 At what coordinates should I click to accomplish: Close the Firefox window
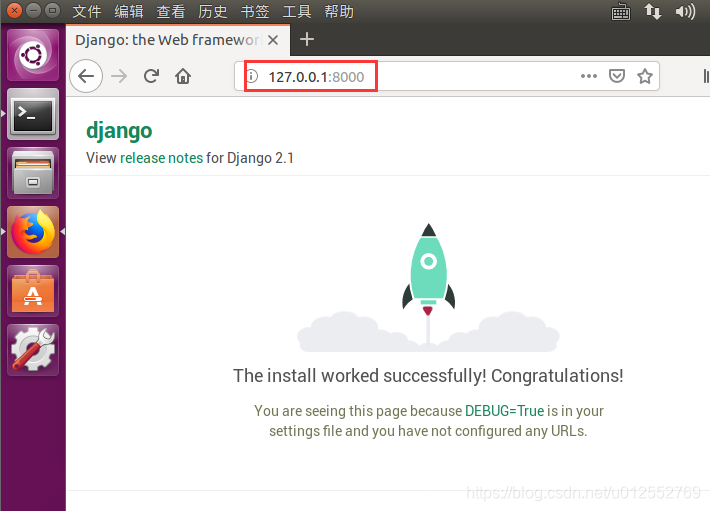tap(14, 10)
